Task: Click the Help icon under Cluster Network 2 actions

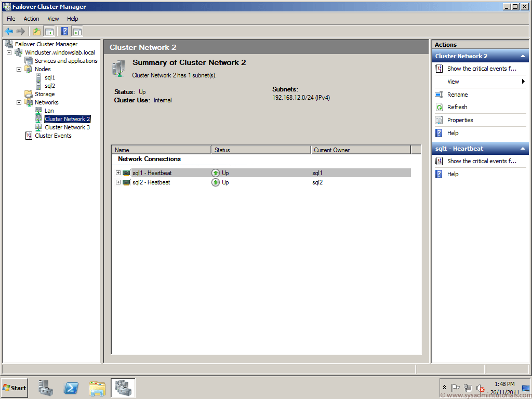Action: coord(439,133)
